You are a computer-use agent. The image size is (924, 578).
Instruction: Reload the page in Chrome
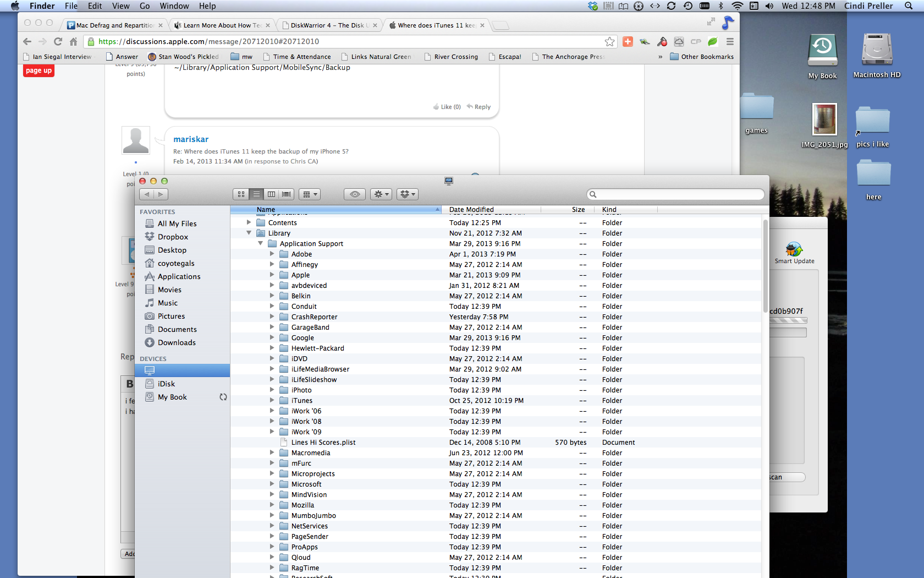pos(58,41)
